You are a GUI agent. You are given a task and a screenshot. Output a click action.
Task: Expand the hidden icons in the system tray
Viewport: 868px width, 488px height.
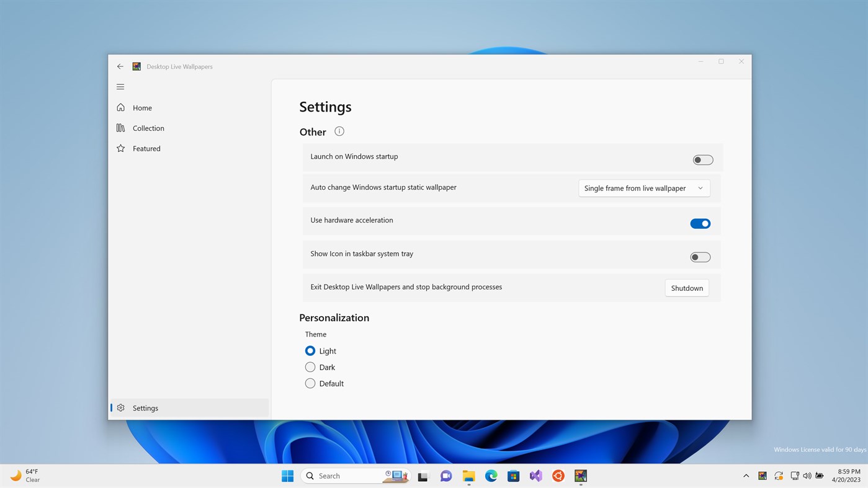coord(745,476)
